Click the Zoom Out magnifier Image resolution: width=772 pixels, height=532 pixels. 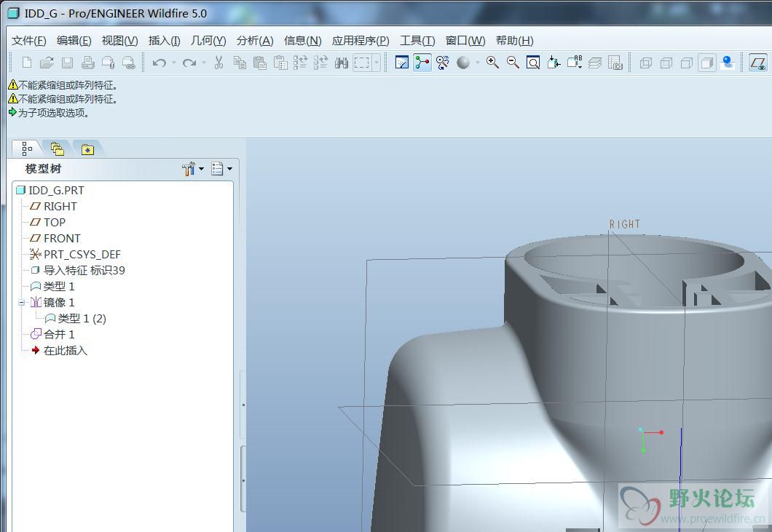point(513,63)
